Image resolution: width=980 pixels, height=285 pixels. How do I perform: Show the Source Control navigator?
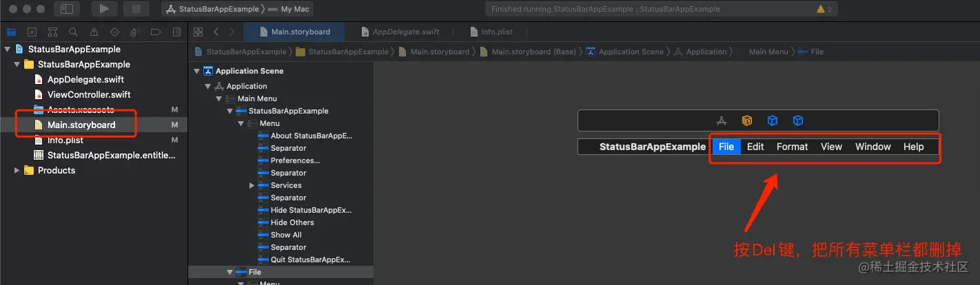32,32
